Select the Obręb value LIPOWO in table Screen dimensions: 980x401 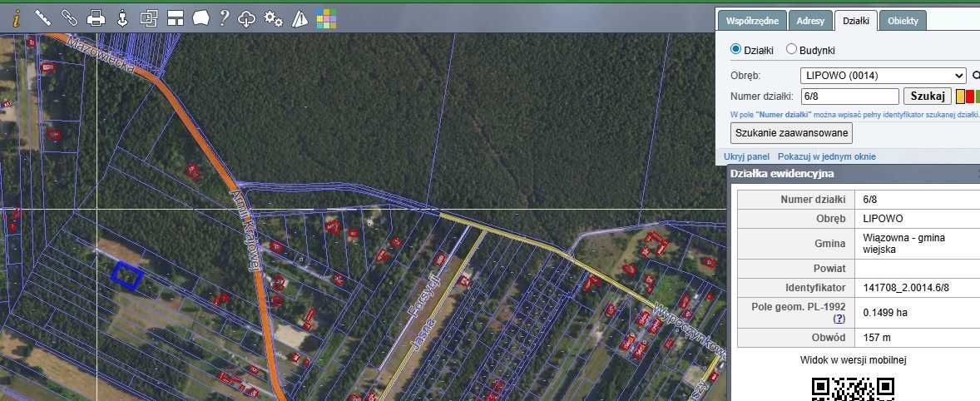pos(883,219)
